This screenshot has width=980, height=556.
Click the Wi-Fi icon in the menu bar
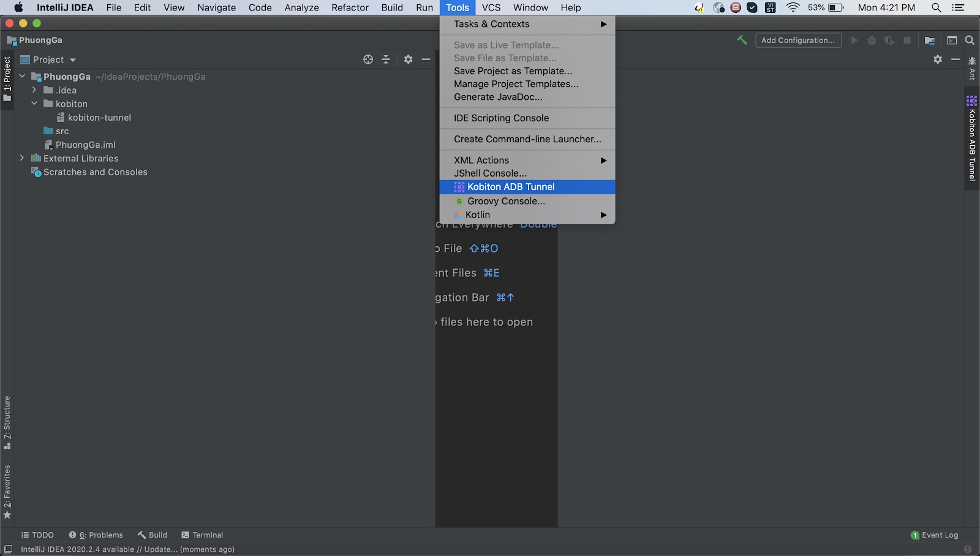coord(793,8)
